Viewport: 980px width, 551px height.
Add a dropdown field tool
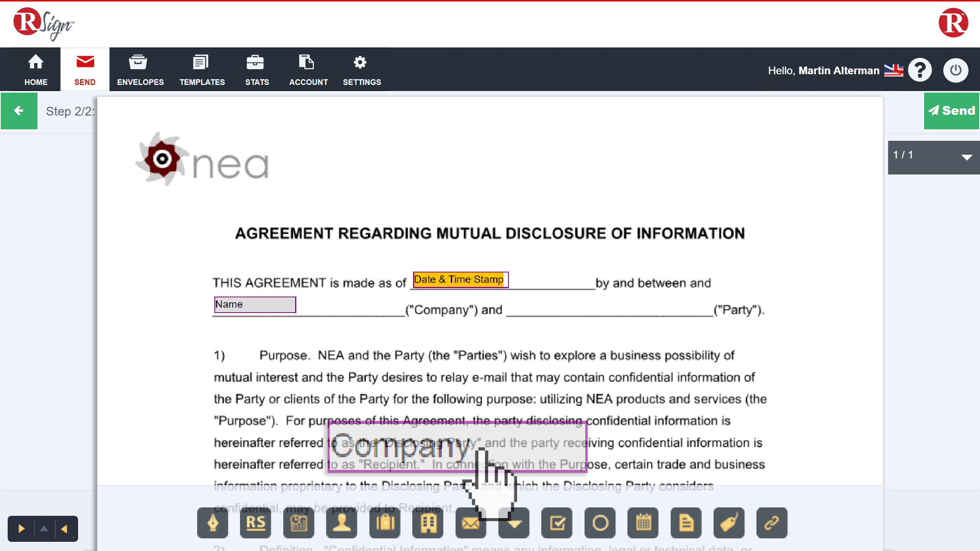pyautogui.click(x=514, y=524)
